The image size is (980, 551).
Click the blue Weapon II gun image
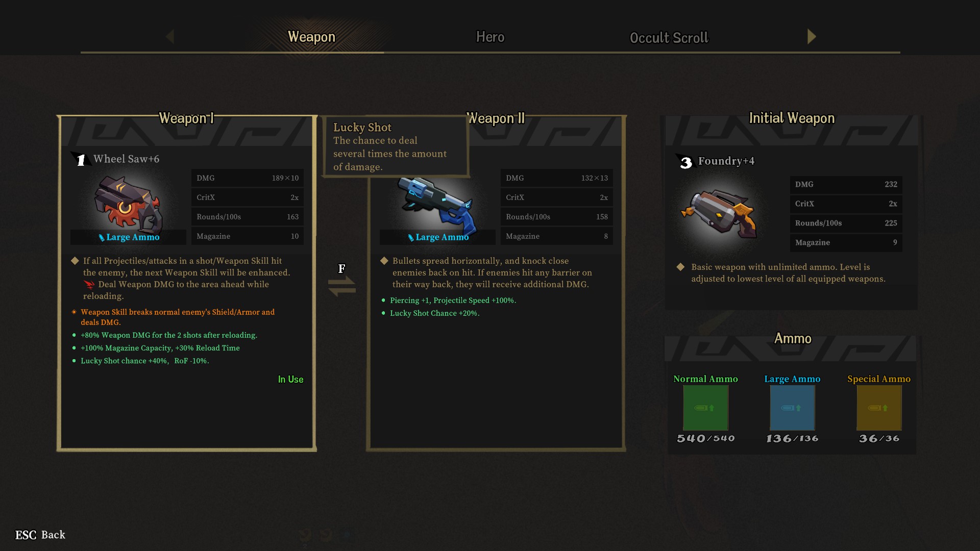click(x=437, y=205)
